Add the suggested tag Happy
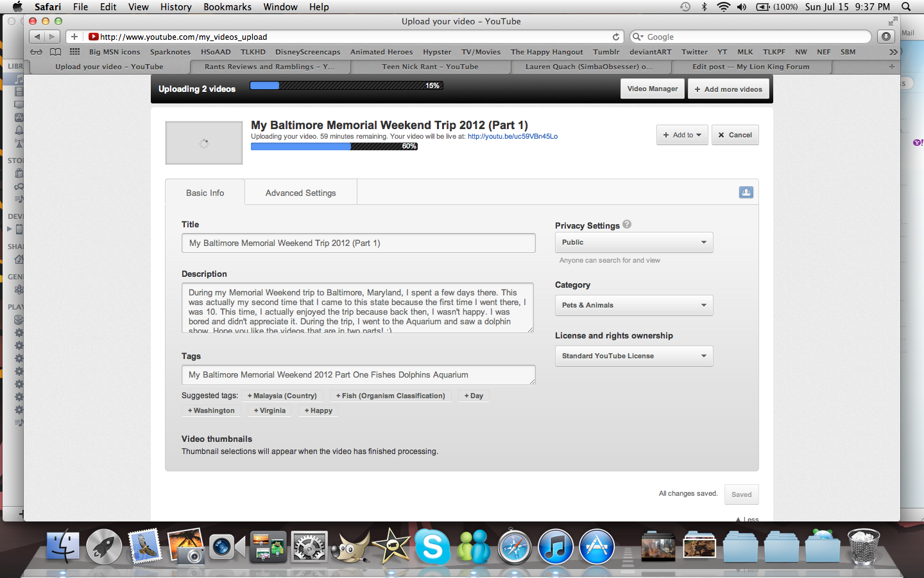The width and height of the screenshot is (924, 578). (x=318, y=411)
